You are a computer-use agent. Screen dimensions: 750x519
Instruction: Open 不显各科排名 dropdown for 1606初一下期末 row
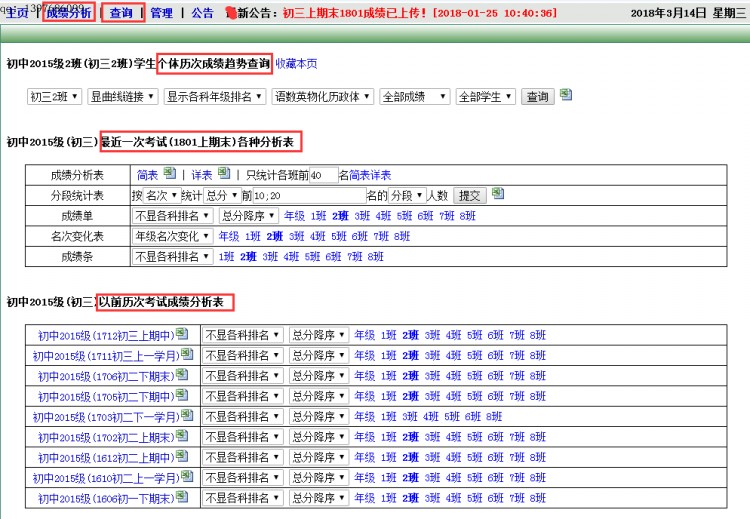coord(243,498)
